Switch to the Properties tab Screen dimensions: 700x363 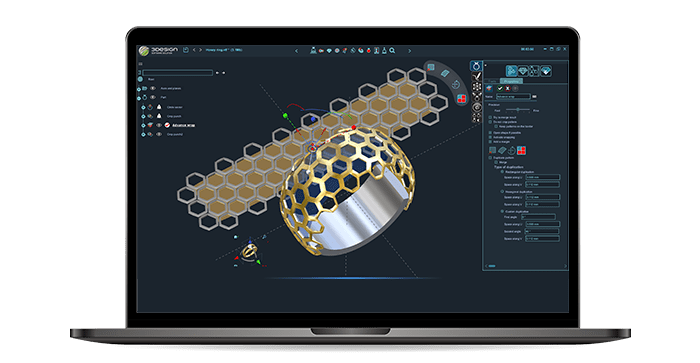pyautogui.click(x=511, y=81)
